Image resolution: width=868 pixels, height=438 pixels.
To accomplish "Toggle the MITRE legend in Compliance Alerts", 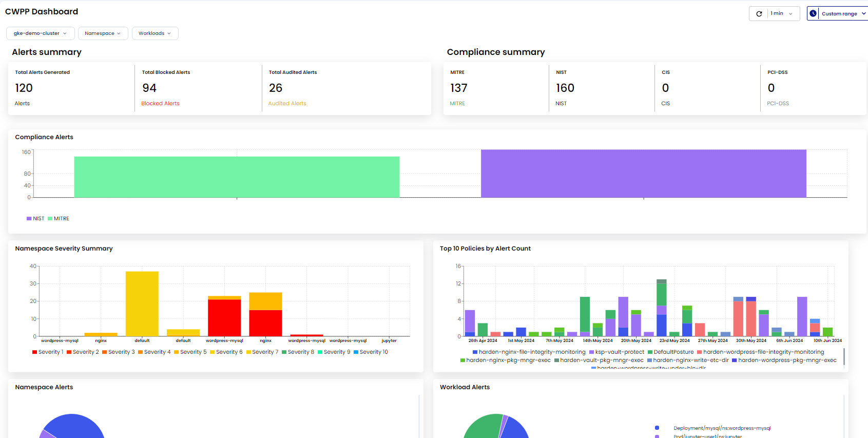I will (58, 219).
